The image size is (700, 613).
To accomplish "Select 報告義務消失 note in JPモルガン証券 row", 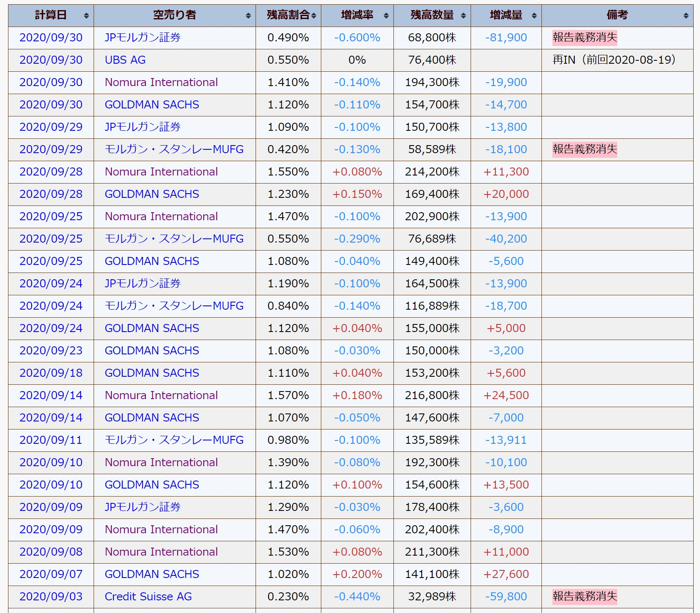I will pyautogui.click(x=584, y=38).
